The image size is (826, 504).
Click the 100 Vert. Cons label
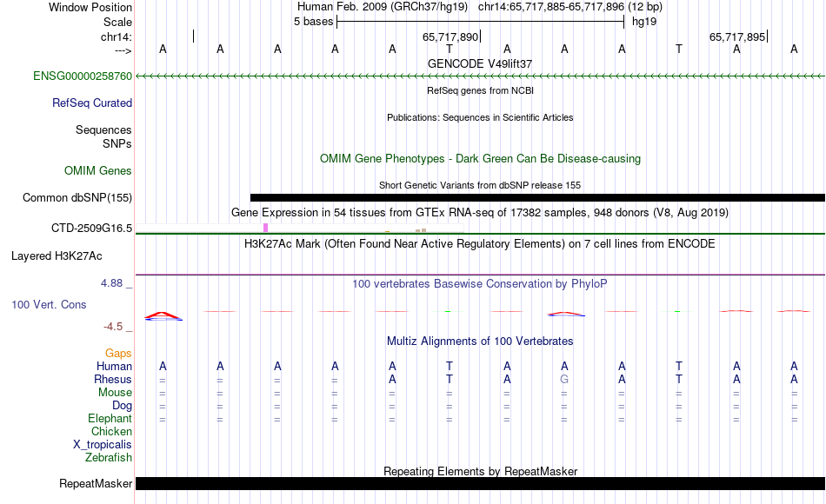click(49, 304)
